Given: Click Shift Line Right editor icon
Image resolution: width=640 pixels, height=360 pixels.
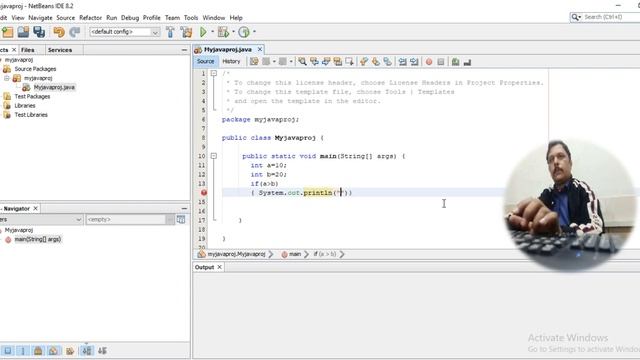Looking at the screenshot, I should (414, 62).
